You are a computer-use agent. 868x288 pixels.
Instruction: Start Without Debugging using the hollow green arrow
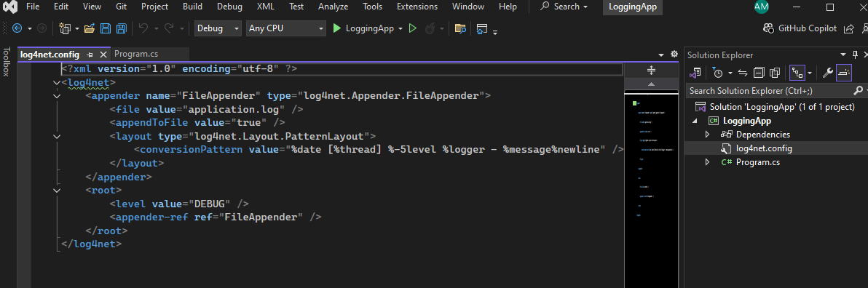412,28
